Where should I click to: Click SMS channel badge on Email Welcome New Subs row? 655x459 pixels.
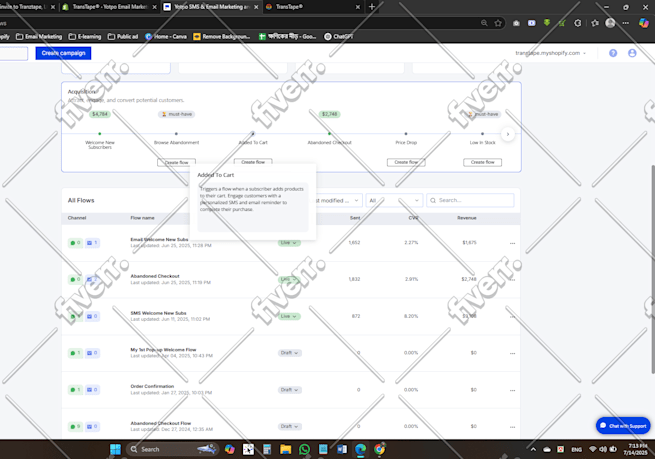75,243
